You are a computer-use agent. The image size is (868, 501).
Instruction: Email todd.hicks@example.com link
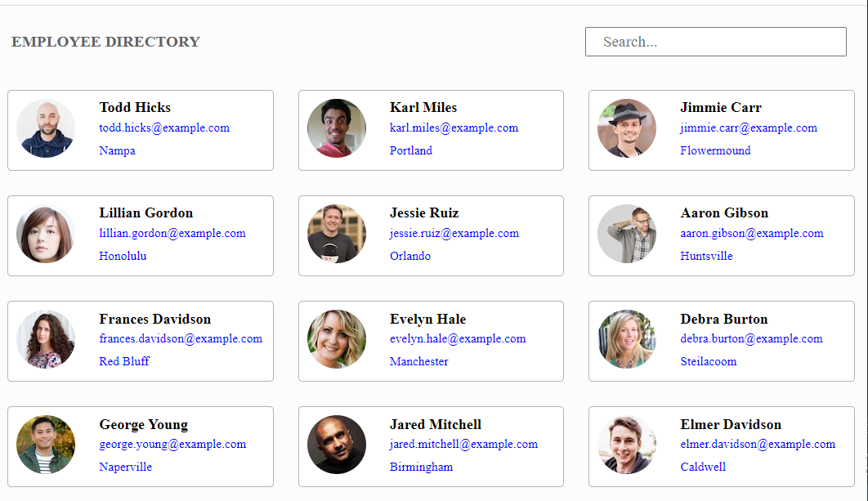coord(164,127)
